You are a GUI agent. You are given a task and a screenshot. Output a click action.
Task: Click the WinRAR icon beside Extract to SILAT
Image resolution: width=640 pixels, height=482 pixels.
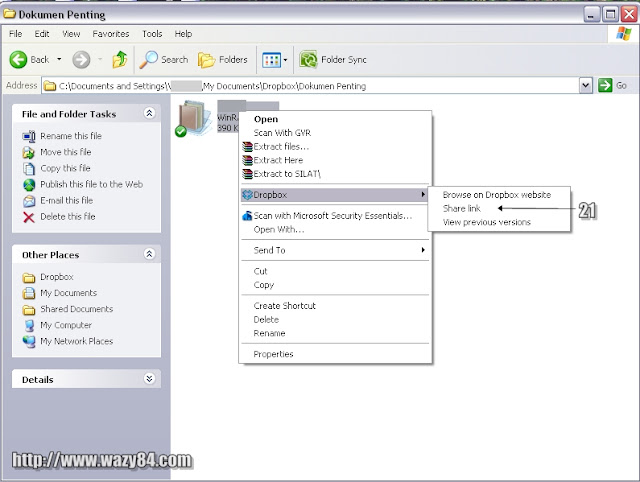click(247, 174)
